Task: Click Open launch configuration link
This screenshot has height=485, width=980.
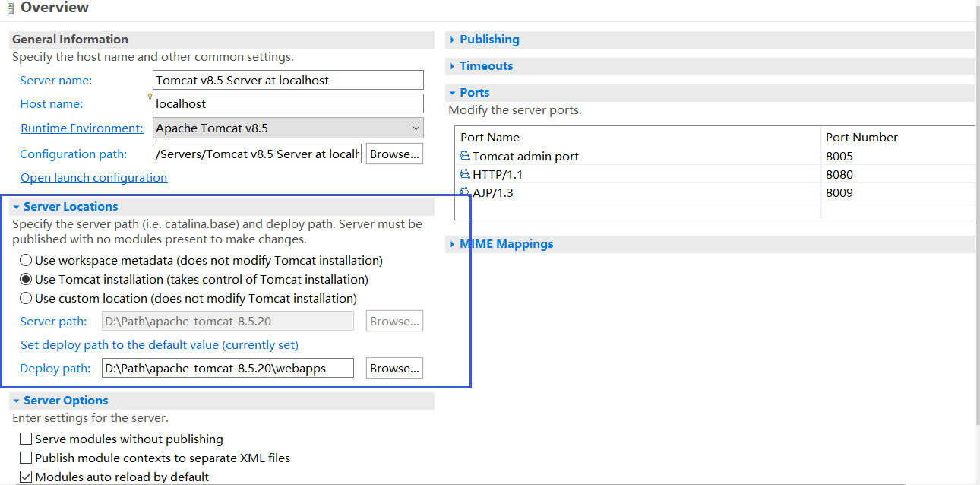Action: tap(93, 177)
